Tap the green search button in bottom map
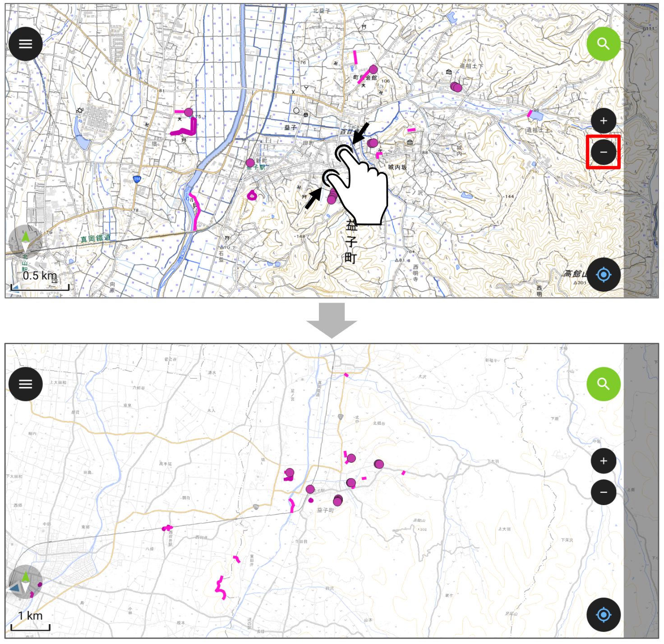This screenshot has width=664, height=644. point(603,384)
